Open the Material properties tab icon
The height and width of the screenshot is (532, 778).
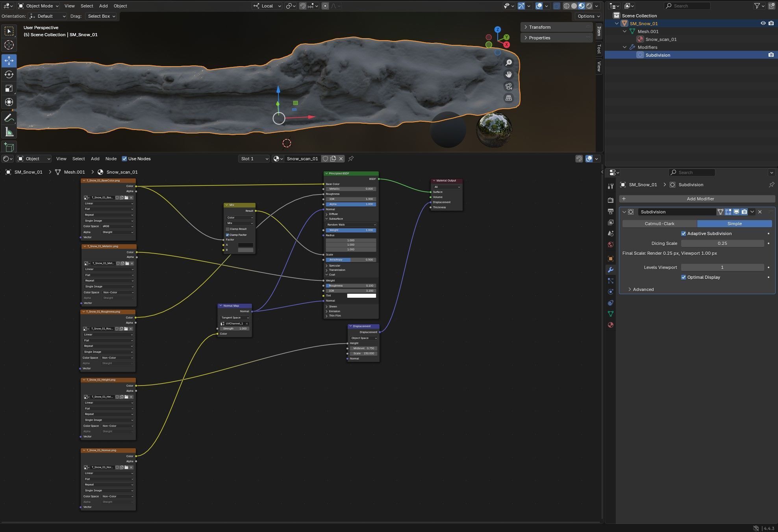coord(611,325)
